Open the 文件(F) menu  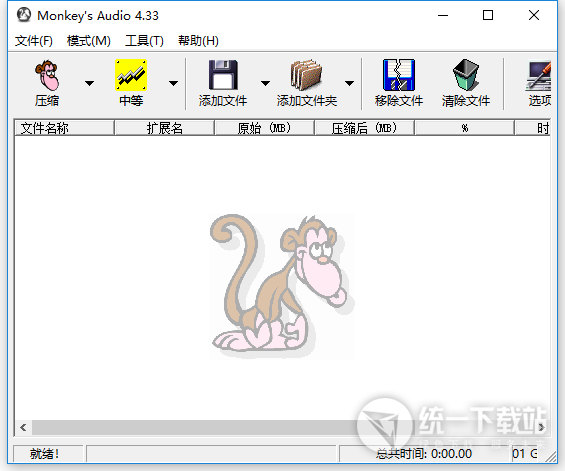34,41
